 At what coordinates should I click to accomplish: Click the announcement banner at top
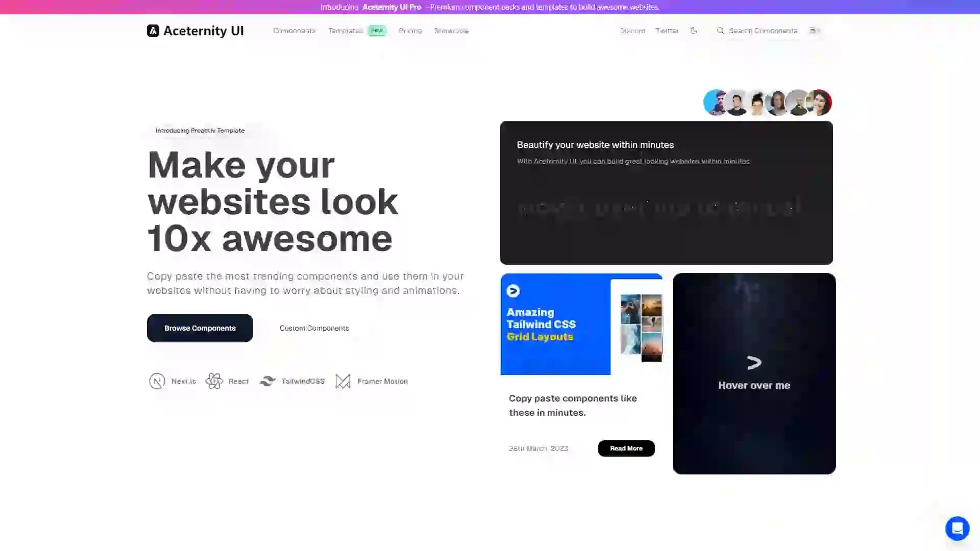tap(490, 7)
